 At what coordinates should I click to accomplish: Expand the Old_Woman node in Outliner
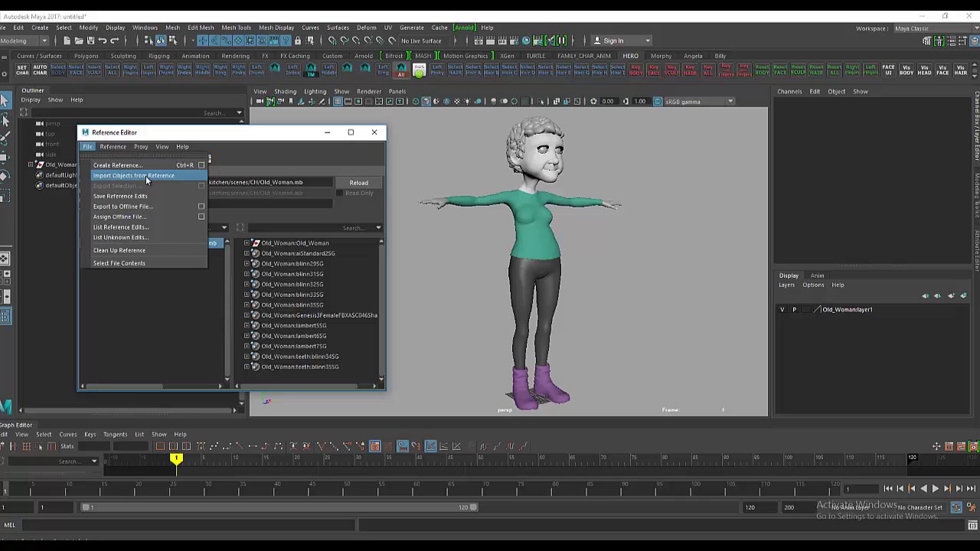coord(31,165)
